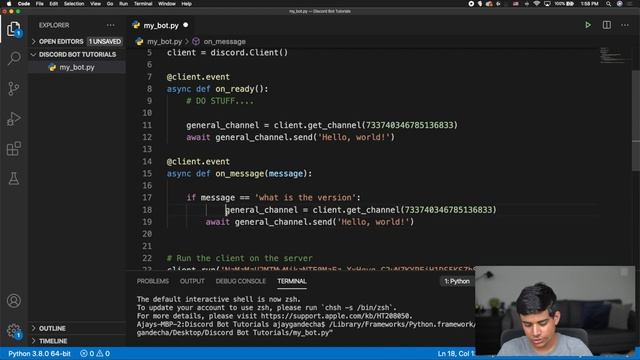
Task: Click 'on_ready' function name on line 8
Action: tap(235, 89)
